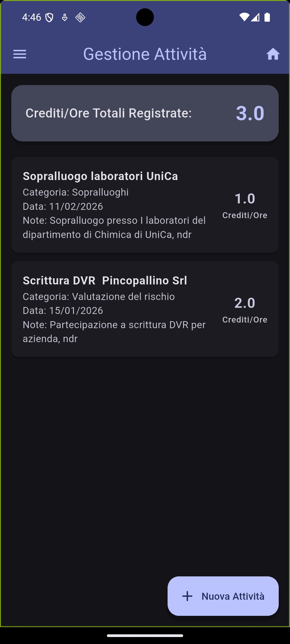The image size is (290, 644).
Task: Open the Scrittura DVR Pincopallino Srl activity
Action: 145,309
